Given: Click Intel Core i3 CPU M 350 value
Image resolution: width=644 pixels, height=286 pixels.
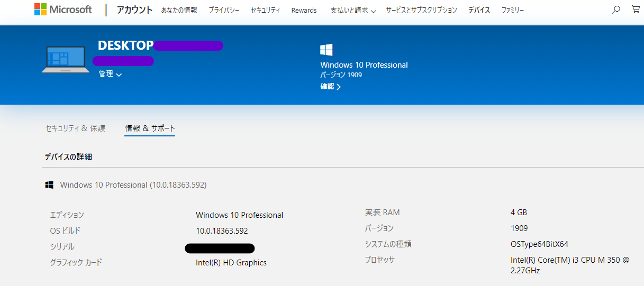Looking at the screenshot, I should 570,265.
